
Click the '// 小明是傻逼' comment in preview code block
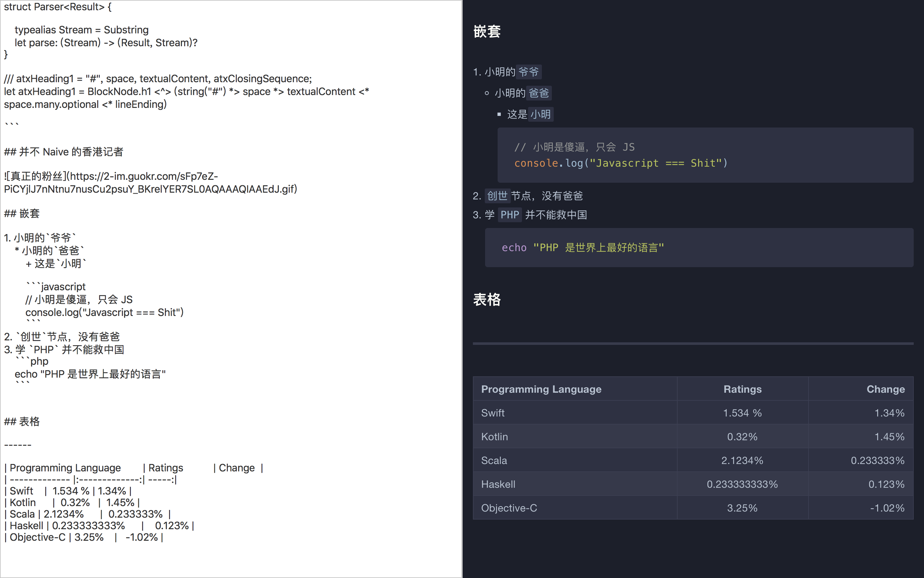[x=574, y=147]
